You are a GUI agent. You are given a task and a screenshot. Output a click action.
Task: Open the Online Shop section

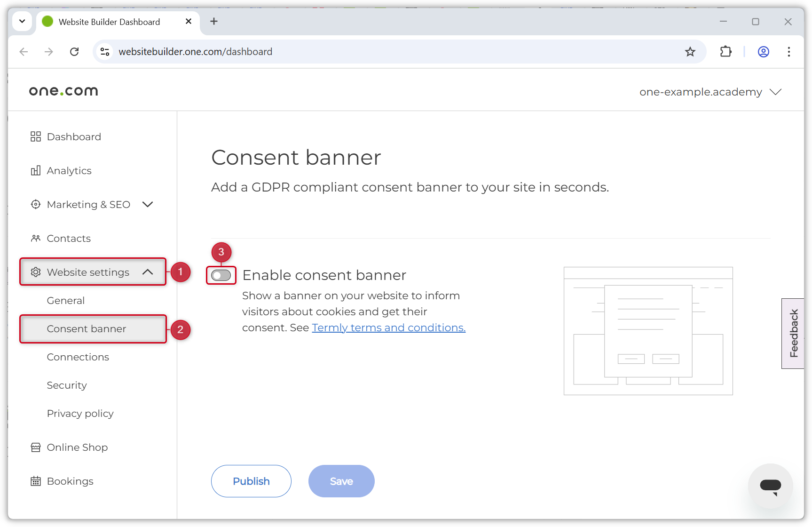[x=77, y=447]
